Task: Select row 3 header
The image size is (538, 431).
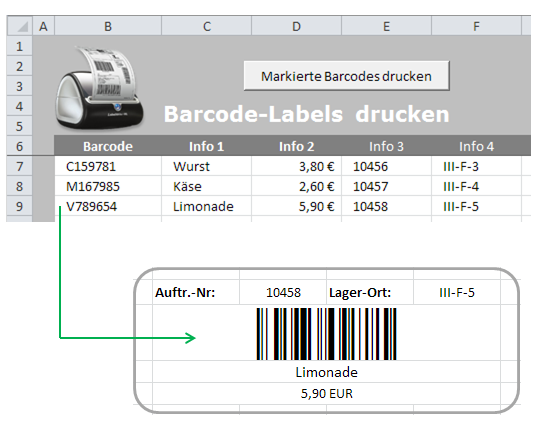Action: point(20,86)
